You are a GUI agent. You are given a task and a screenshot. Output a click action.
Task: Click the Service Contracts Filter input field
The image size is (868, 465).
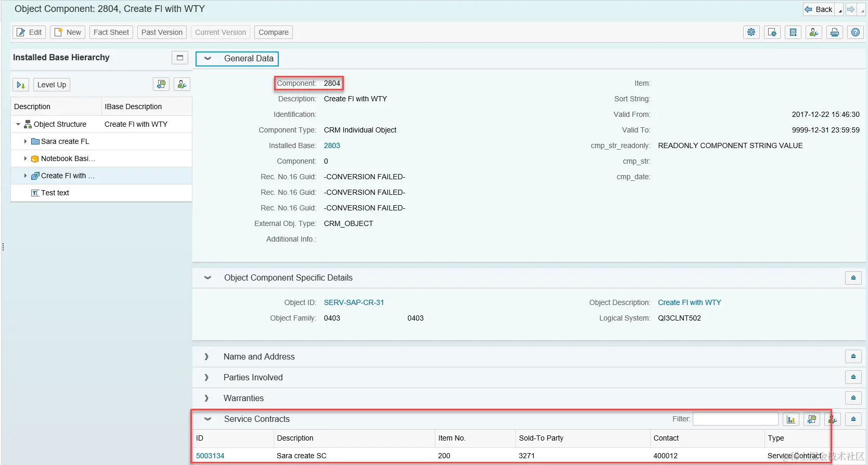(x=735, y=419)
